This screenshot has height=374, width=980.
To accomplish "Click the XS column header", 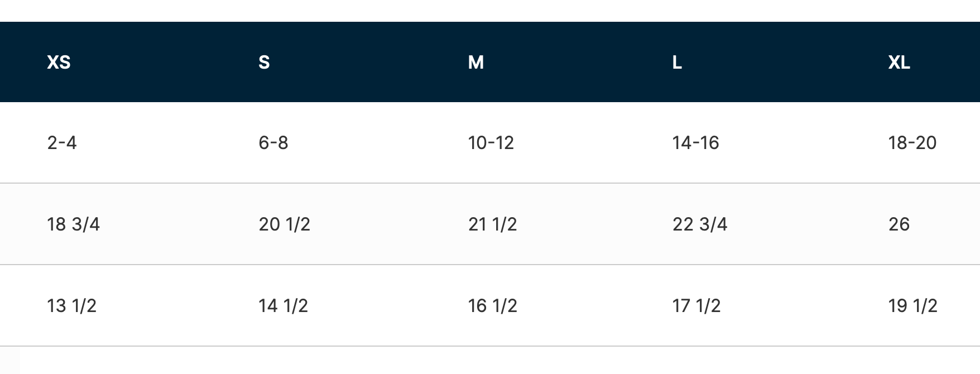I will point(59,62).
